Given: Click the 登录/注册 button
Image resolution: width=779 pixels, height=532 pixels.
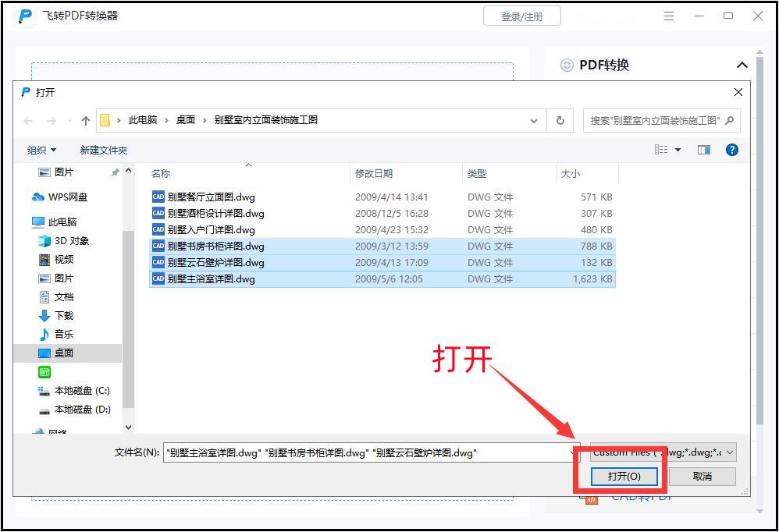Looking at the screenshot, I should pos(521,16).
